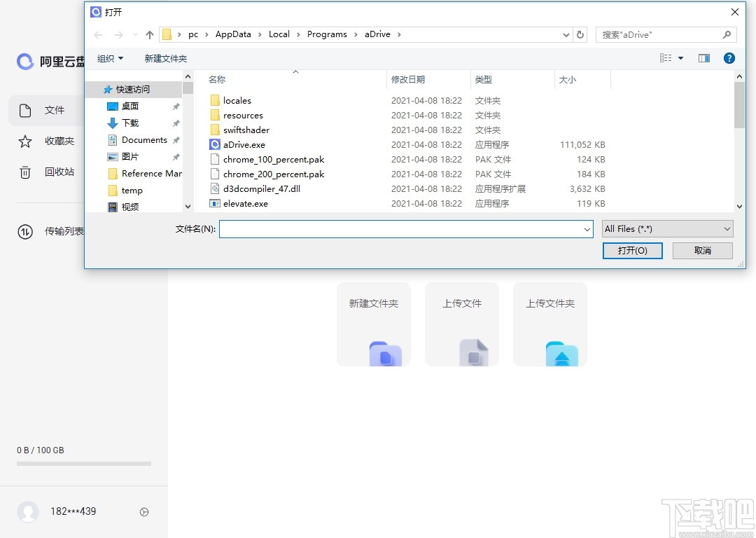
Task: Select 快速访问 in the navigation tree
Action: coord(132,89)
